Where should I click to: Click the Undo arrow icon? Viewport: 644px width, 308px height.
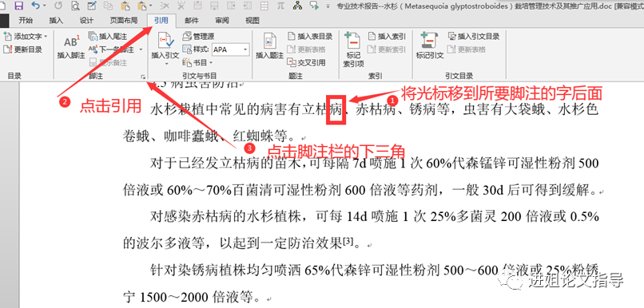coord(36,6)
